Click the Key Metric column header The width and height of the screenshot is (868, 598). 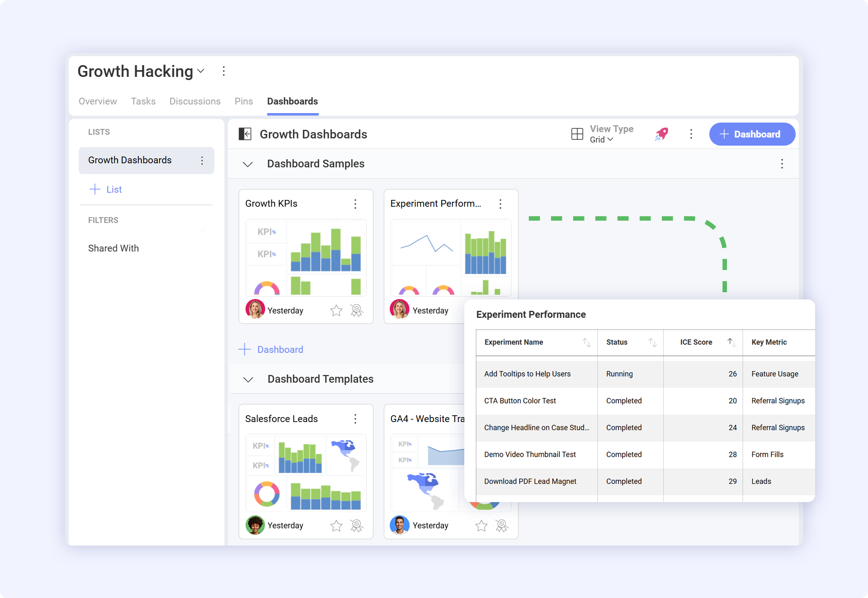(x=769, y=342)
